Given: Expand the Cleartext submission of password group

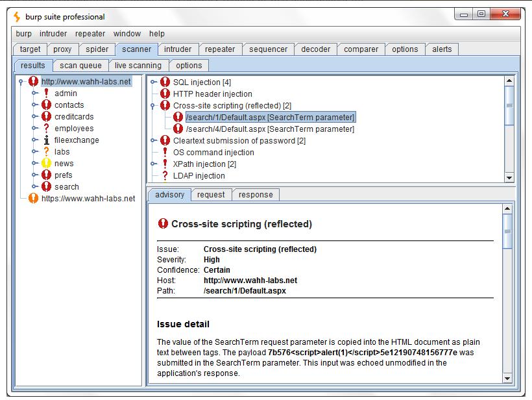Looking at the screenshot, I should click(x=153, y=140).
